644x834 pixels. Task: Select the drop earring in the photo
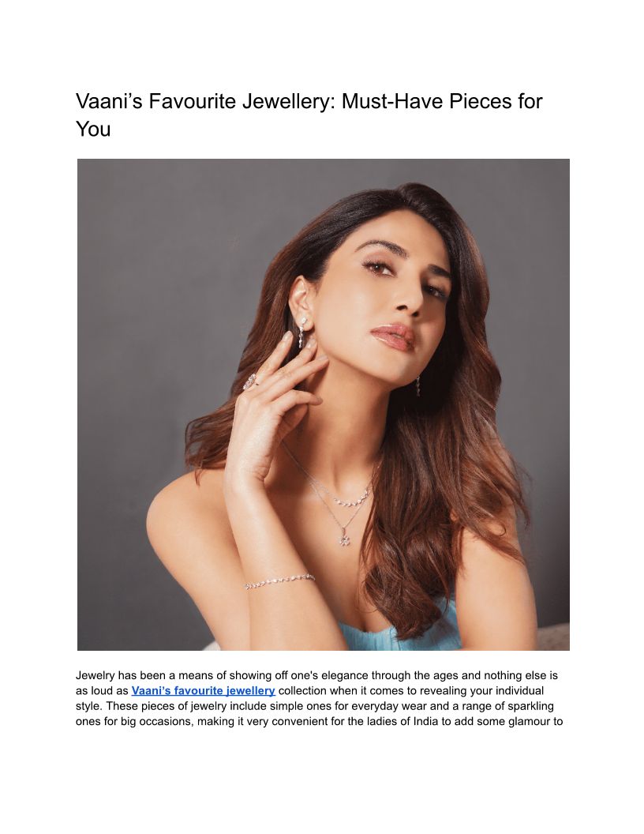(x=301, y=332)
